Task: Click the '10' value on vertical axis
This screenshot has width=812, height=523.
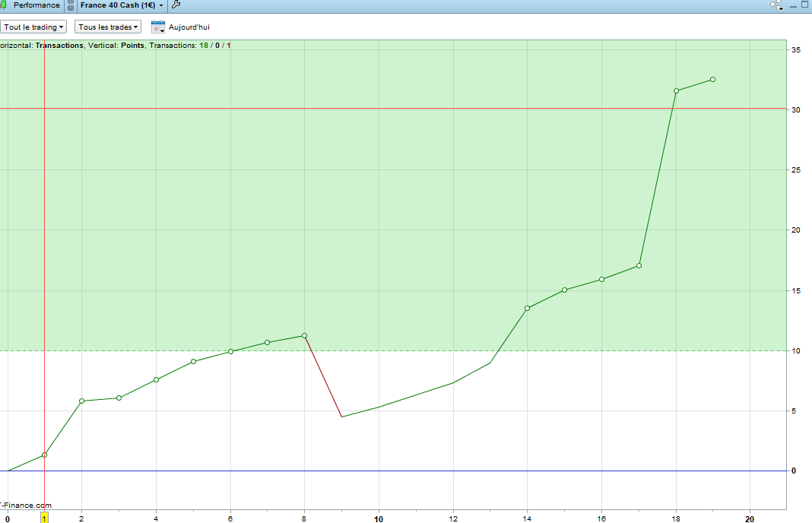Action: (796, 351)
